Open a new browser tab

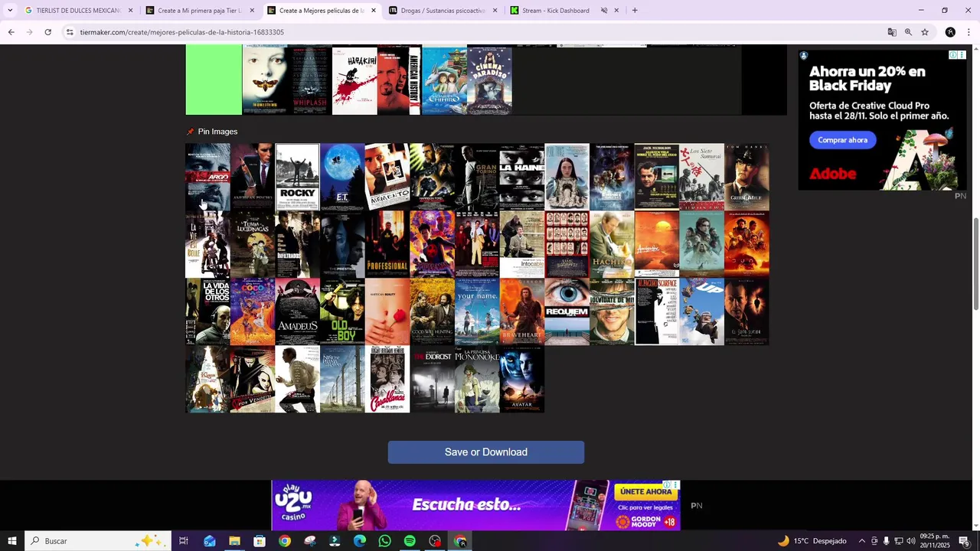[x=634, y=11]
